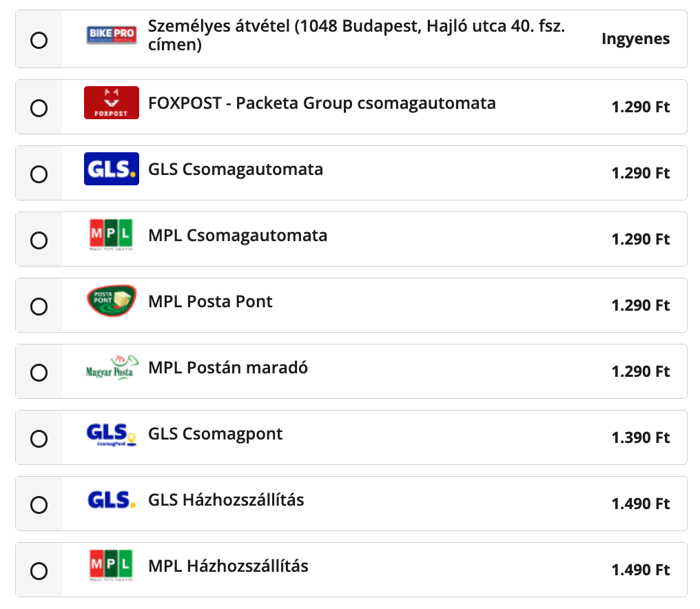Choose the GLS Csomagautomata radio option
The height and width of the screenshot is (609, 700).
pyautogui.click(x=39, y=174)
